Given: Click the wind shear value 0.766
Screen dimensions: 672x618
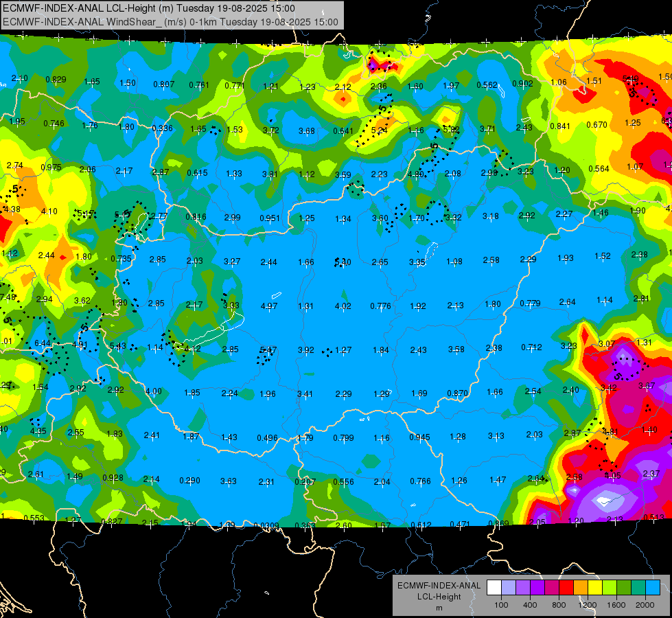Looking at the screenshot, I should coord(420,481).
